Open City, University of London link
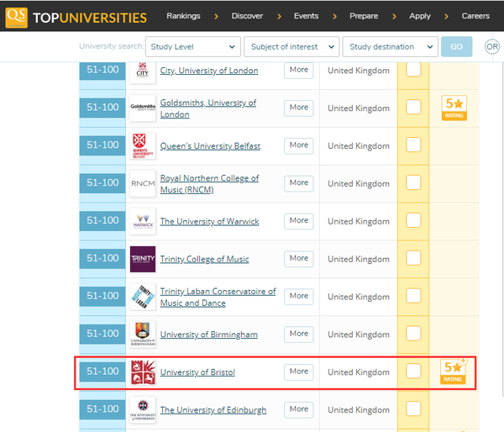504x432 pixels. click(209, 71)
